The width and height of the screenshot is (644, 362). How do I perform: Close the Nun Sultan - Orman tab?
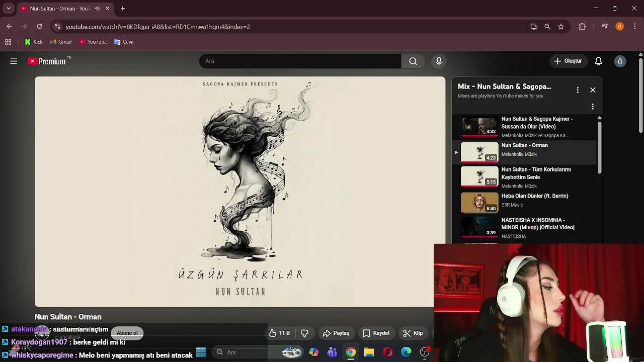coord(107,9)
